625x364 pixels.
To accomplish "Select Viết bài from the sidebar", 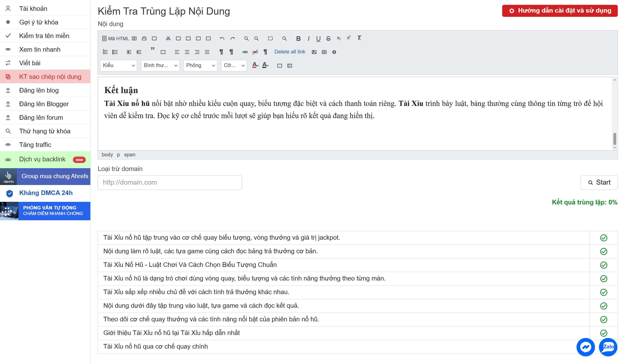I will coord(45,63).
